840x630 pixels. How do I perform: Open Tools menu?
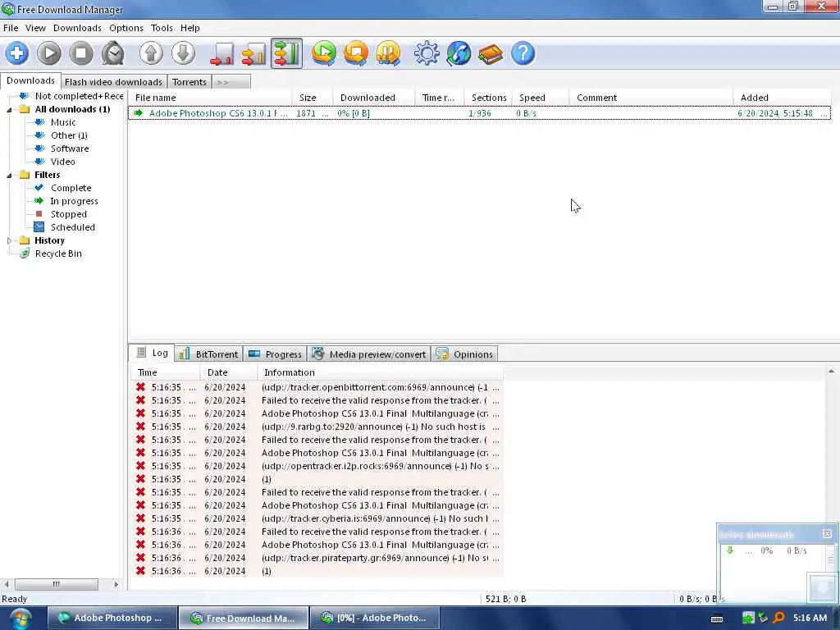pos(162,28)
